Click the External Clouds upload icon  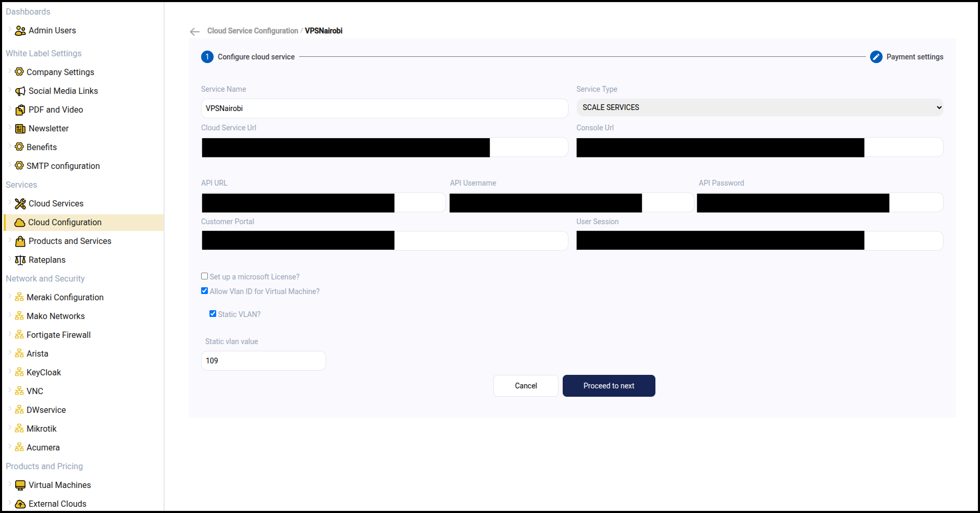click(20, 504)
